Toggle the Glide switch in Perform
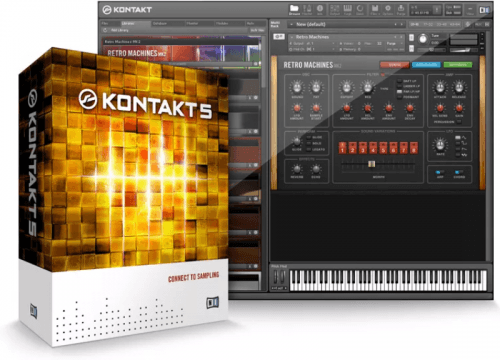The width and height of the screenshot is (500, 360). point(309,137)
